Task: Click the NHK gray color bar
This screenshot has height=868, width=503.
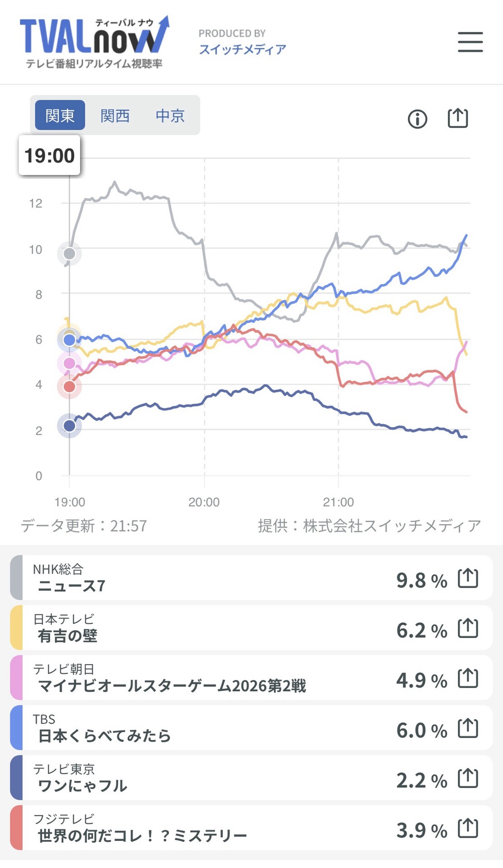Action: point(16,578)
